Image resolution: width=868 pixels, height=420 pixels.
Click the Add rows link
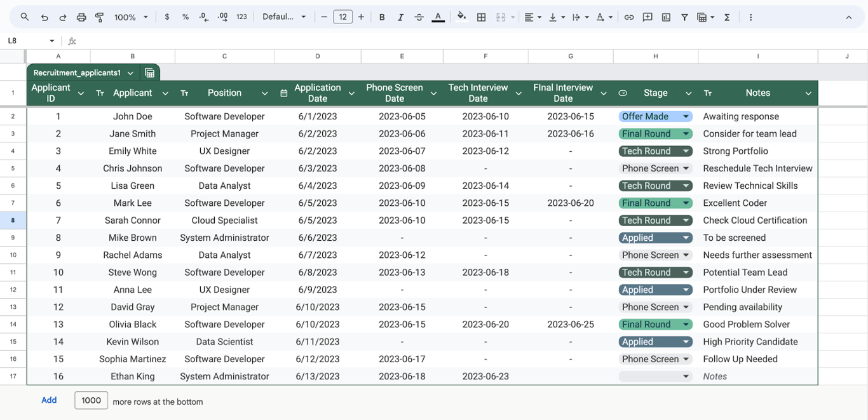click(49, 400)
